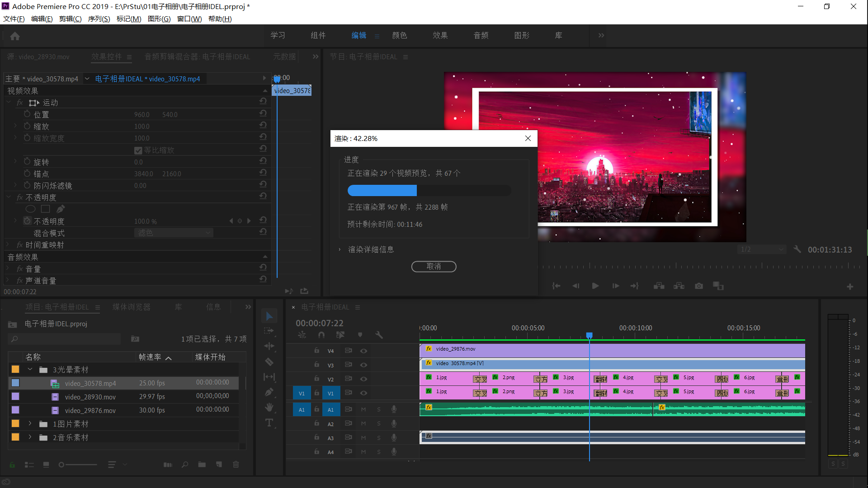Select the Type text tool
This screenshot has width=868, height=488.
click(269, 423)
